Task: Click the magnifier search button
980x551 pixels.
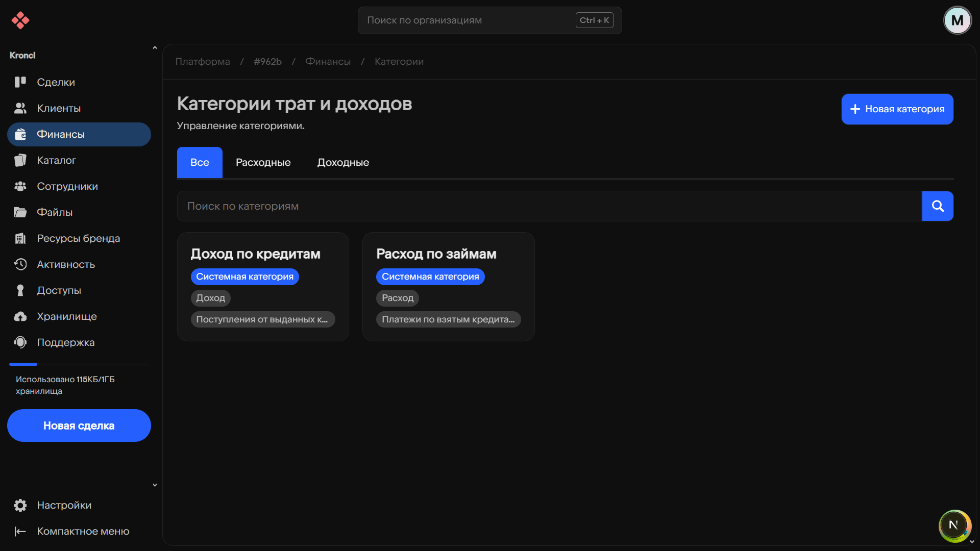Action: pyautogui.click(x=938, y=206)
